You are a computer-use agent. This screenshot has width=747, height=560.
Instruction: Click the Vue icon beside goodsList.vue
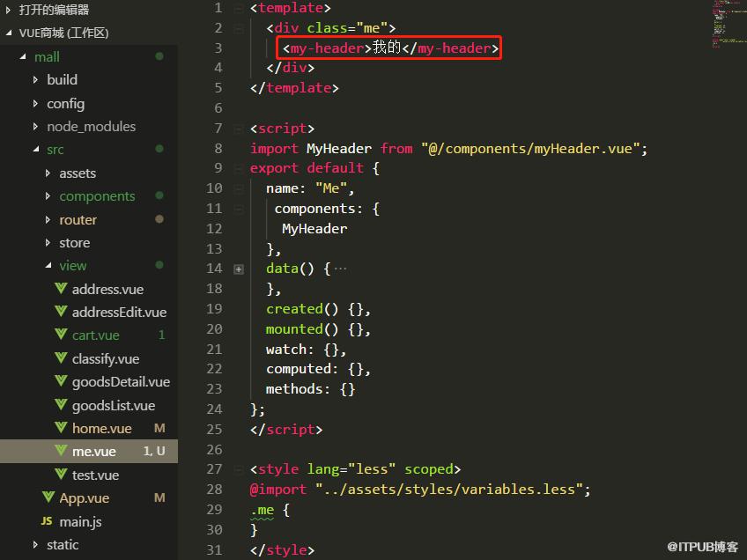point(61,405)
